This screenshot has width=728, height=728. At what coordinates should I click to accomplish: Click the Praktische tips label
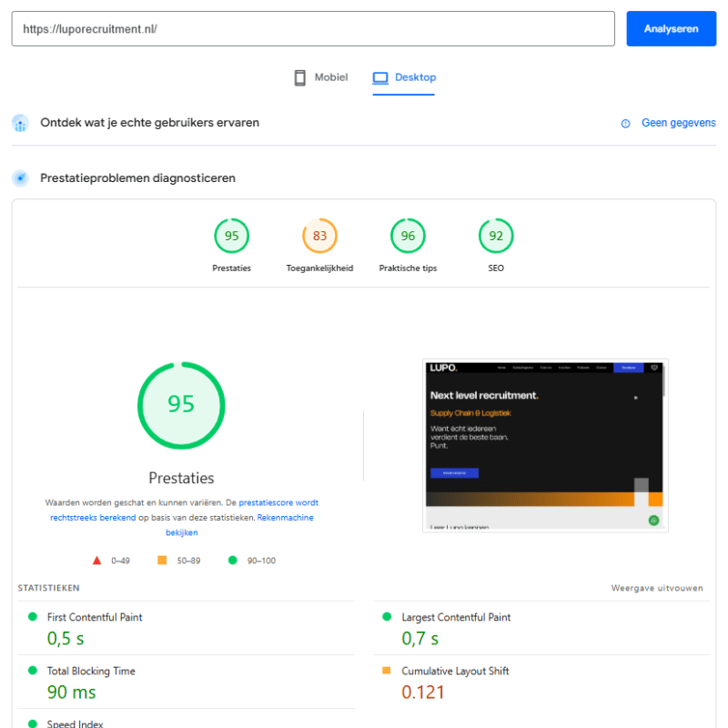[408, 268]
